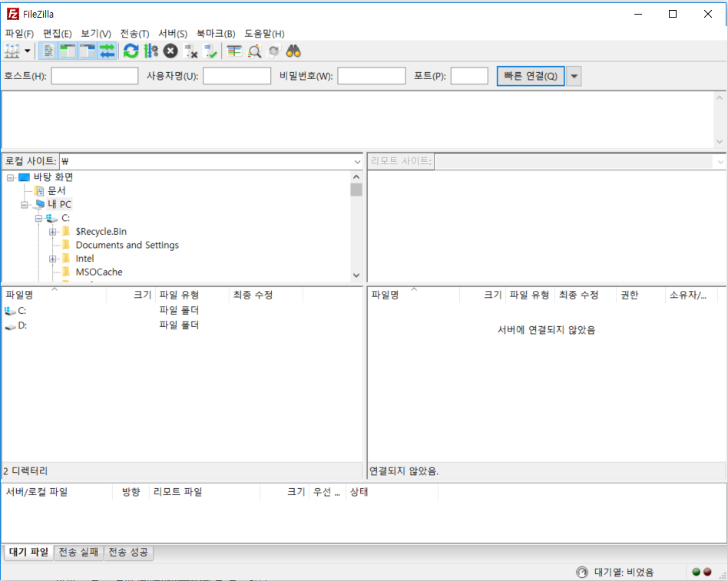
Task: Select C: drive in local file list
Action: click(22, 310)
